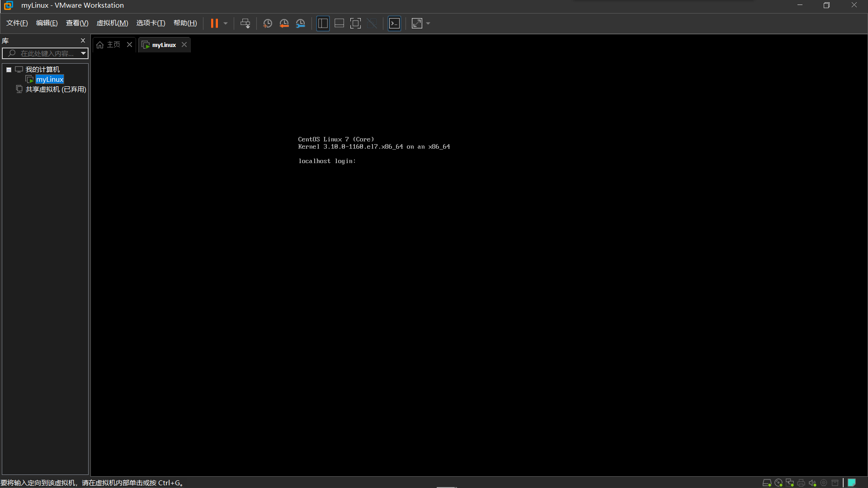Toggle the thumbnail bar view
Screen dimensions: 868x488
coord(339,23)
